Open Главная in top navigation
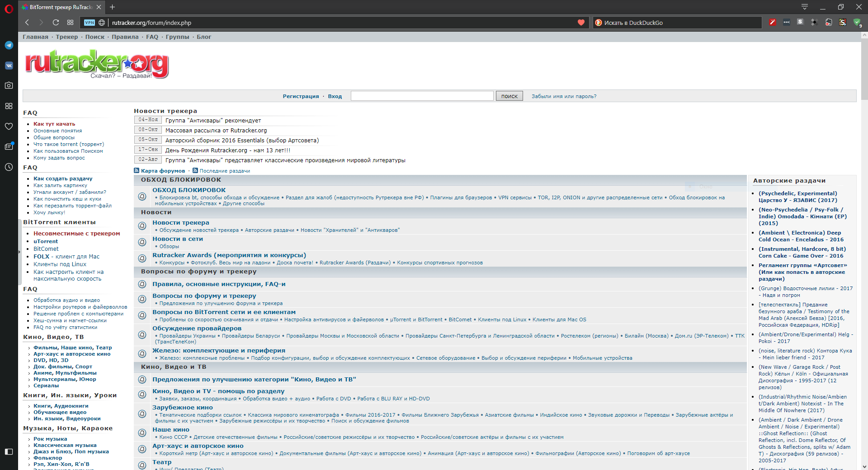 click(x=35, y=37)
